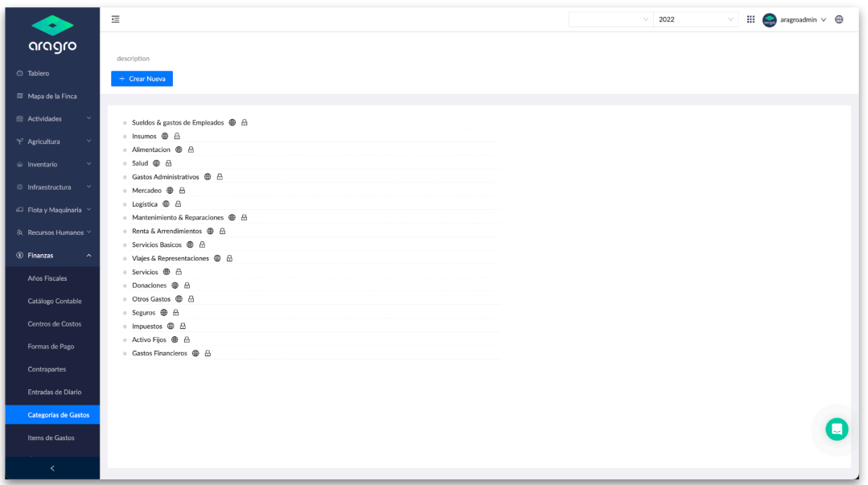868x485 pixels.
Task: Click the lock icon next to Logistica
Action: [179, 203]
